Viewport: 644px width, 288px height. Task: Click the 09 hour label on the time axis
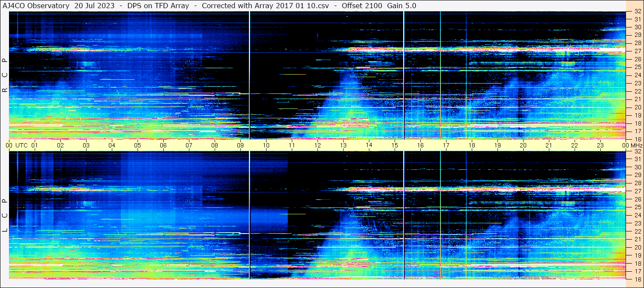pyautogui.click(x=241, y=145)
